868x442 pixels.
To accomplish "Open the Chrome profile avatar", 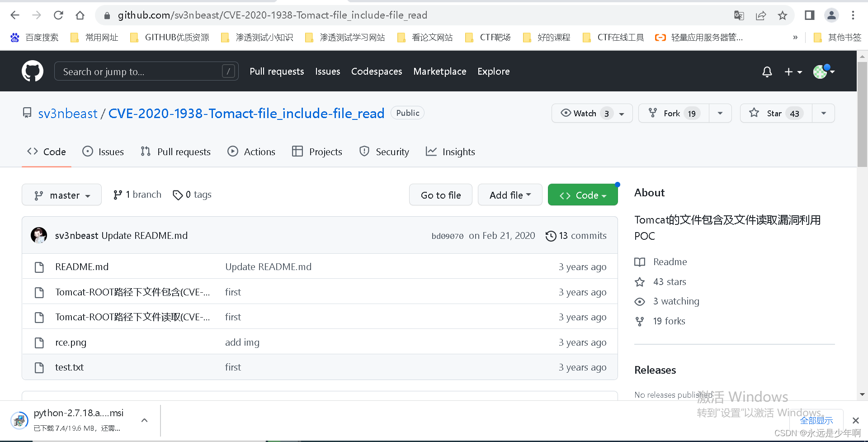I will (x=831, y=15).
